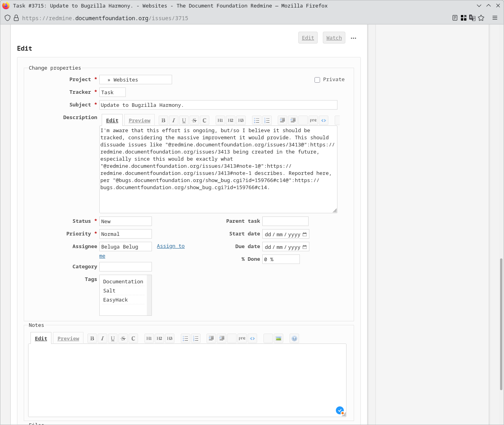Insert ordered list in Notes toolbar
The image size is (504, 425).
click(x=196, y=338)
